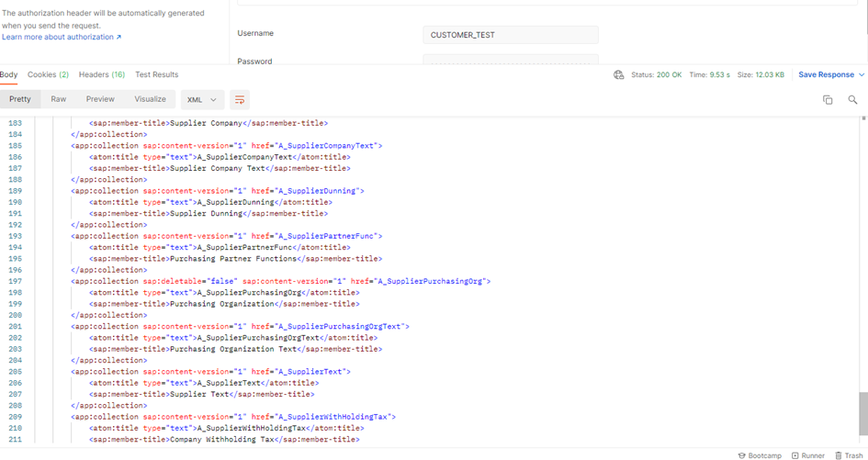
Task: Click the copy response icon
Action: pos(827,99)
